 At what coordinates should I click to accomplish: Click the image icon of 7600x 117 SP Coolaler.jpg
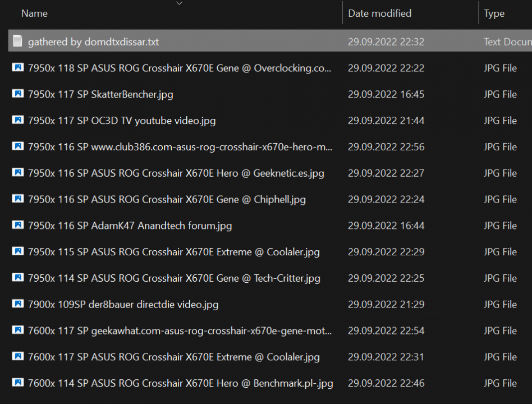click(17, 356)
